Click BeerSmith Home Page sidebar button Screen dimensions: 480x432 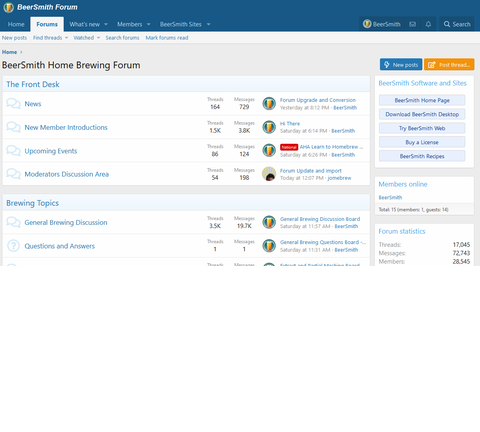coord(422,100)
